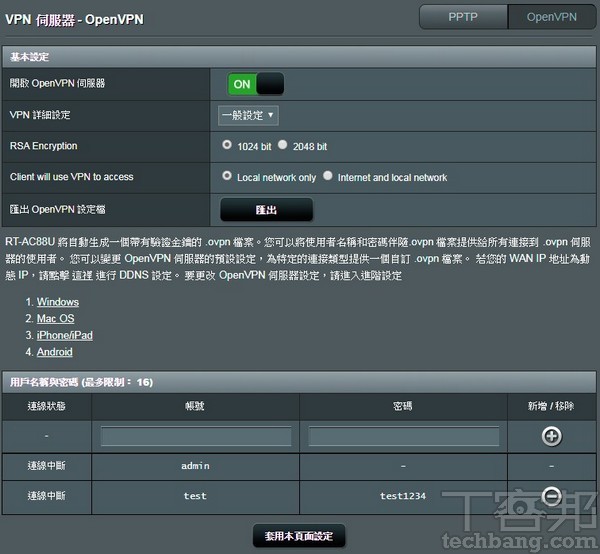Select 2048 bit RSA encryption
This screenshot has width=600, height=554.
(283, 145)
